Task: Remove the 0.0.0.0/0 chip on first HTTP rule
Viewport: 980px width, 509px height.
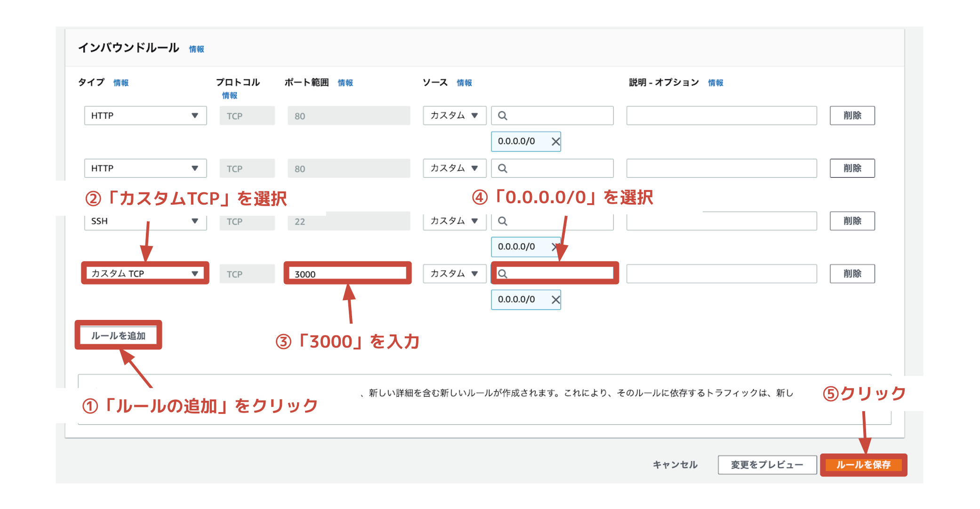Action: coord(555,142)
